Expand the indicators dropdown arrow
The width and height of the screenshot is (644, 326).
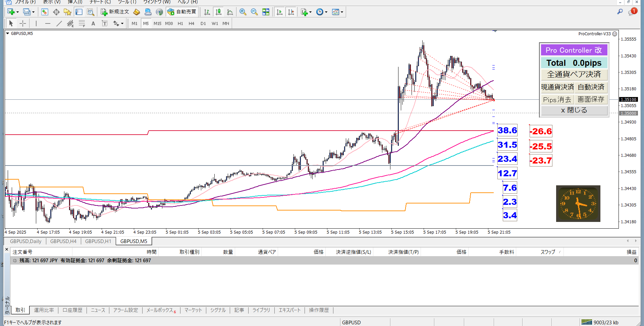pos(310,12)
